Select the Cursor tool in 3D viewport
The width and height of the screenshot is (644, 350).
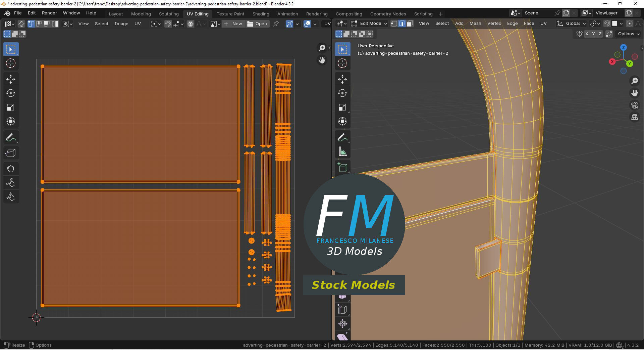point(342,63)
